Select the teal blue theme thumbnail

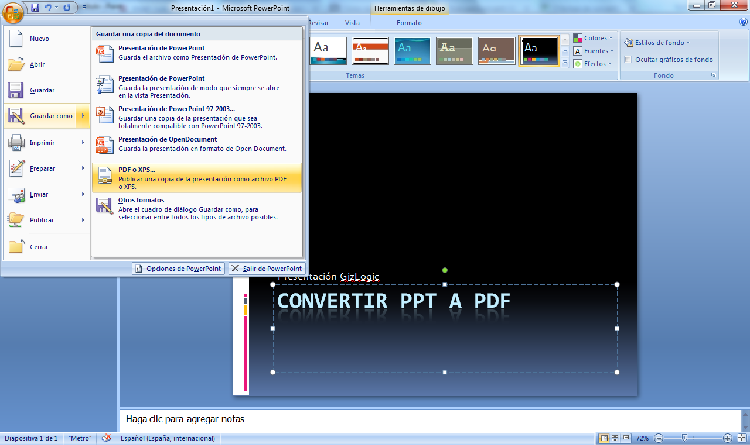point(412,50)
